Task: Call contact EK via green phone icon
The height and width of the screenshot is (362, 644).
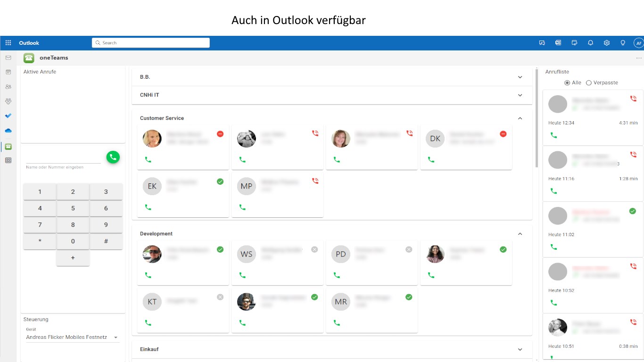Action: pyautogui.click(x=148, y=207)
